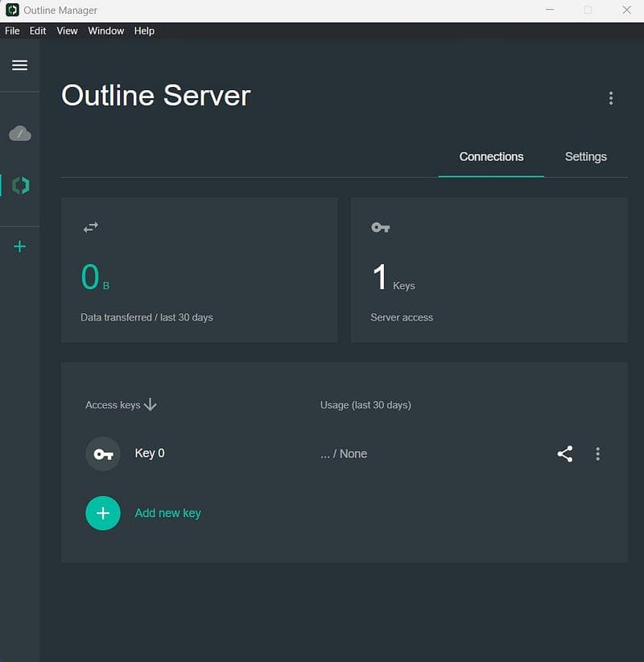644x662 pixels.
Task: Click the 'Server access' label
Action: point(402,317)
